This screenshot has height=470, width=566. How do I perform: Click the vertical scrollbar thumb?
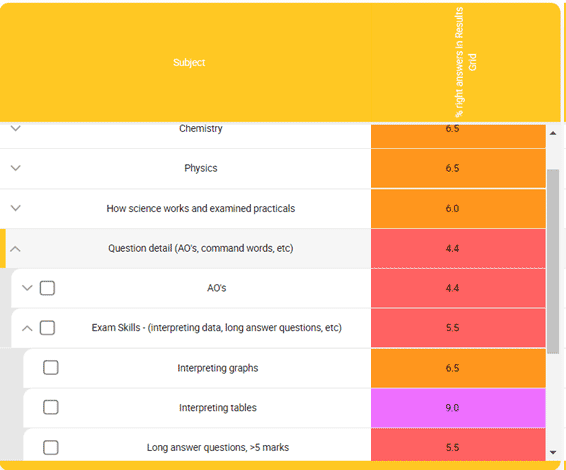(553, 261)
